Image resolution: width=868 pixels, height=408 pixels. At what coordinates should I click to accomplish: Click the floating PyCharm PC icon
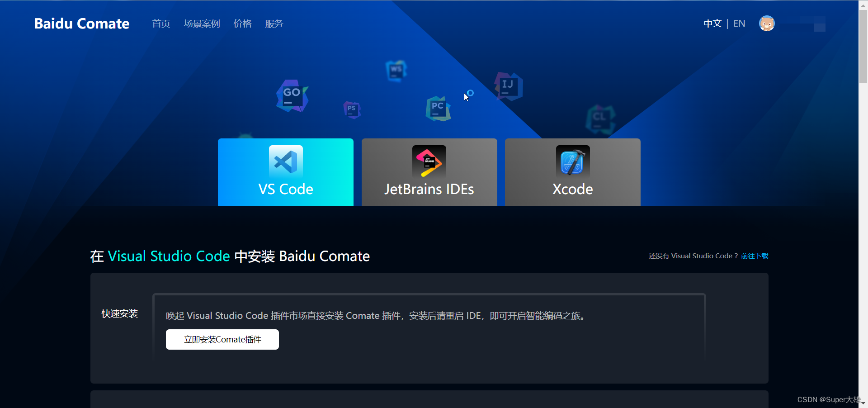(x=438, y=109)
